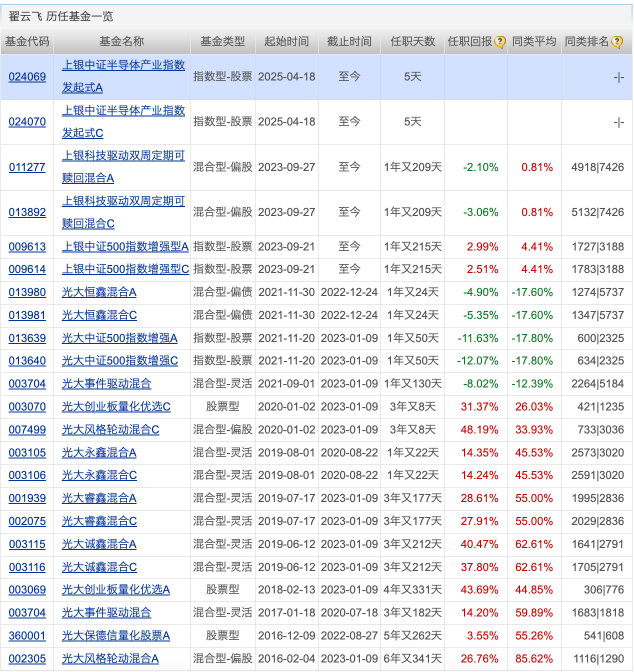This screenshot has height=672, width=634.
Task: Open fund code 013981 link
Action: (x=27, y=315)
